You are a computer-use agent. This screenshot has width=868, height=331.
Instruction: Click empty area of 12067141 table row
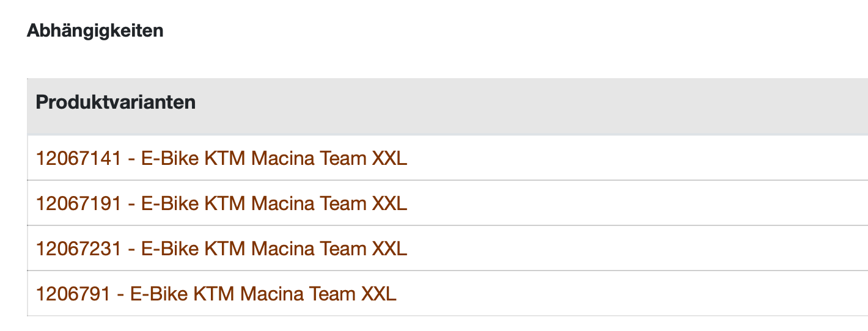pos(636,159)
